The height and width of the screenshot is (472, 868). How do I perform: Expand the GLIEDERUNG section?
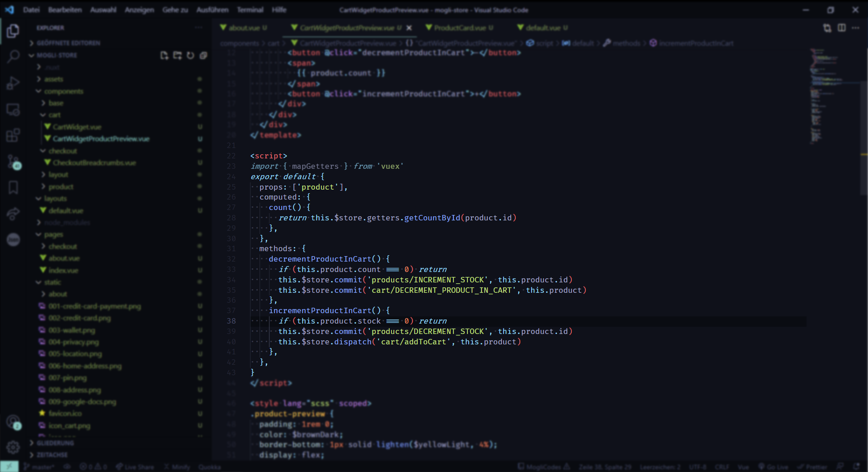click(x=55, y=443)
